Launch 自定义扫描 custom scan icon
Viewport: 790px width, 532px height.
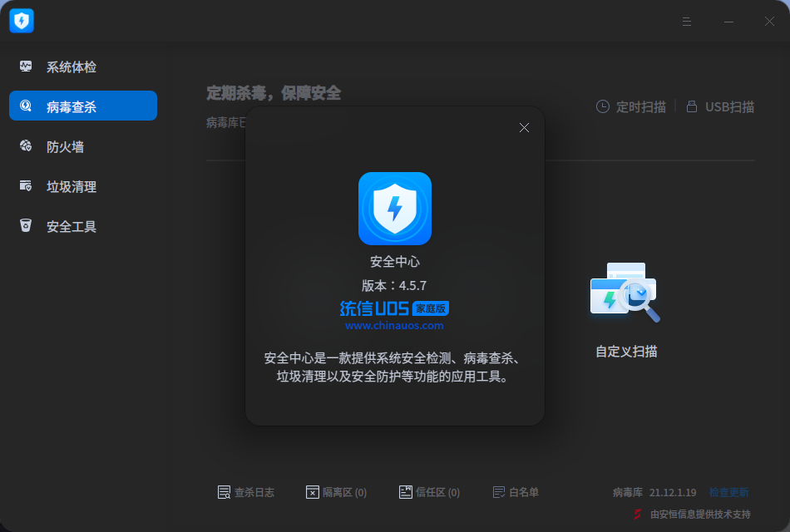625,293
